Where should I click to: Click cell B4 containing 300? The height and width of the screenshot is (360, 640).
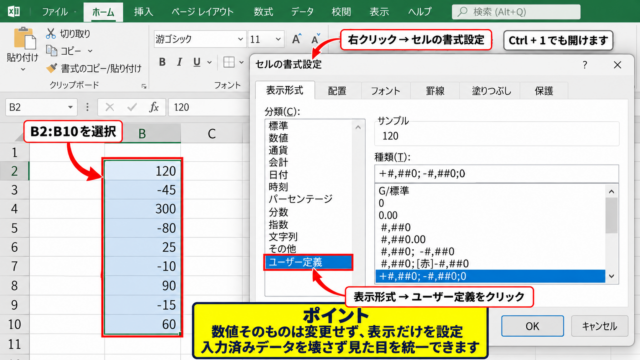(x=142, y=209)
